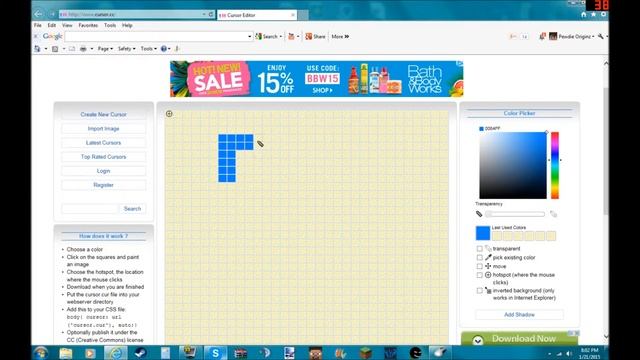
Task: Open the Favorites menu
Action: point(88,25)
